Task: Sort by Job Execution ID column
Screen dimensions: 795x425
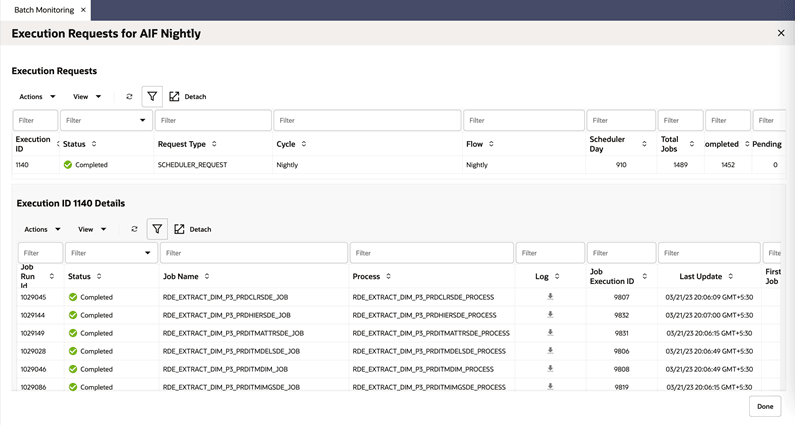Action: tap(644, 276)
